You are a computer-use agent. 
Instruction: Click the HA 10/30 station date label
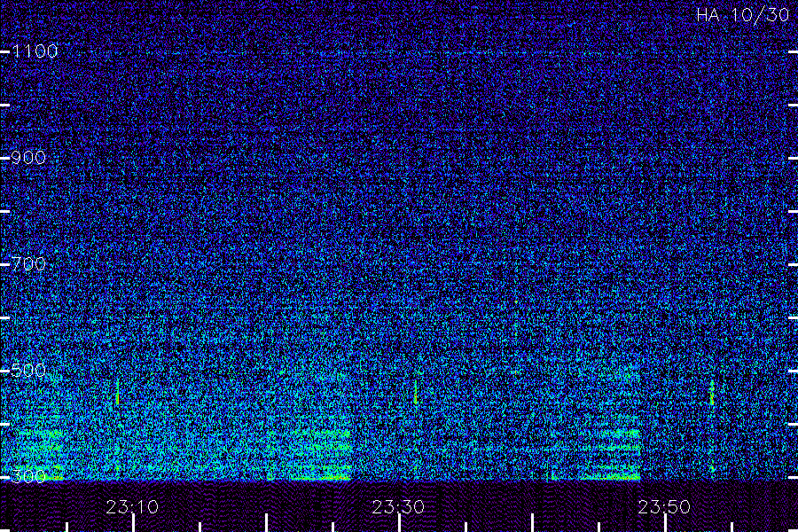point(742,15)
